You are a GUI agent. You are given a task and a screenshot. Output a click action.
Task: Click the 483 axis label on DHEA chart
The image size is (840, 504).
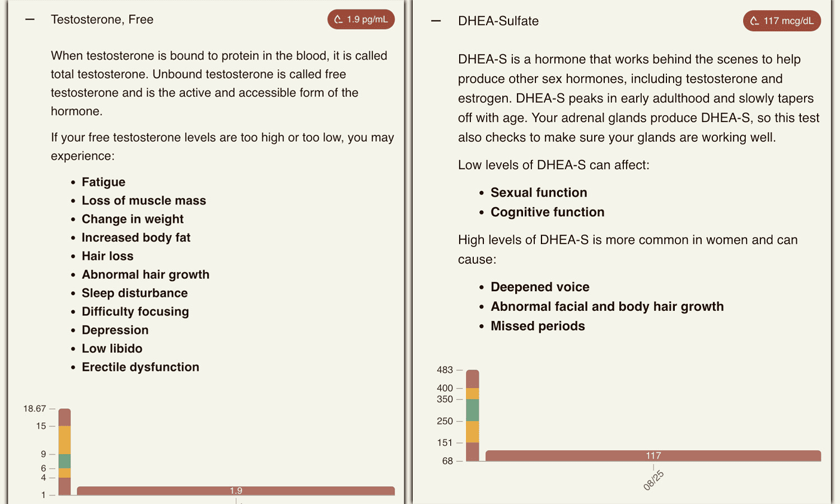[x=445, y=370]
